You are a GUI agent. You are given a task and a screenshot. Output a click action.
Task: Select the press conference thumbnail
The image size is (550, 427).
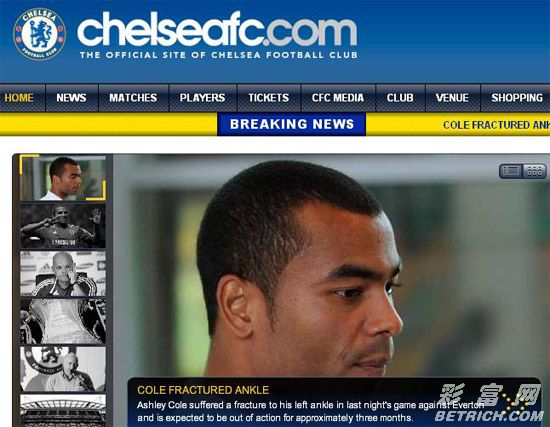(63, 273)
